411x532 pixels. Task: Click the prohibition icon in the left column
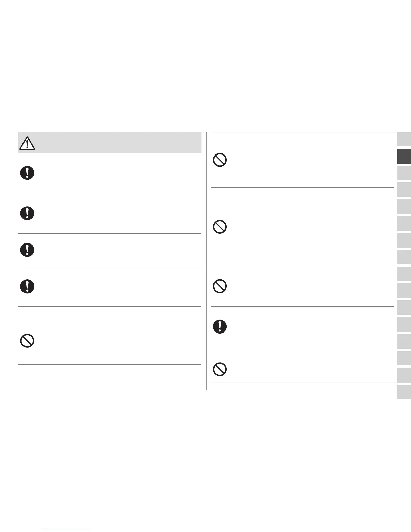click(27, 341)
